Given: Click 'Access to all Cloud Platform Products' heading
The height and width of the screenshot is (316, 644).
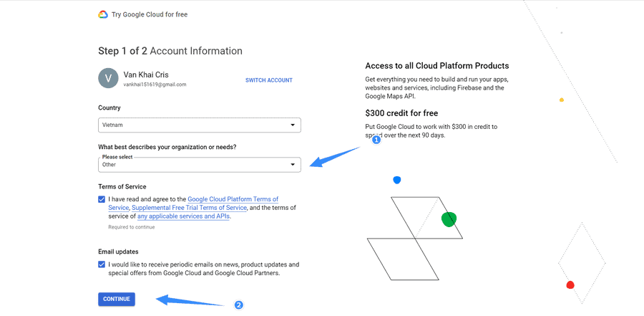Looking at the screenshot, I should (437, 66).
